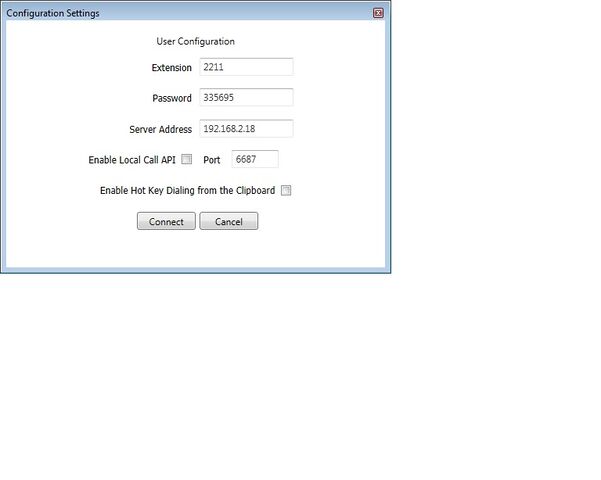601x480 pixels.
Task: Enable the Local Call API checkbox
Action: [186, 159]
